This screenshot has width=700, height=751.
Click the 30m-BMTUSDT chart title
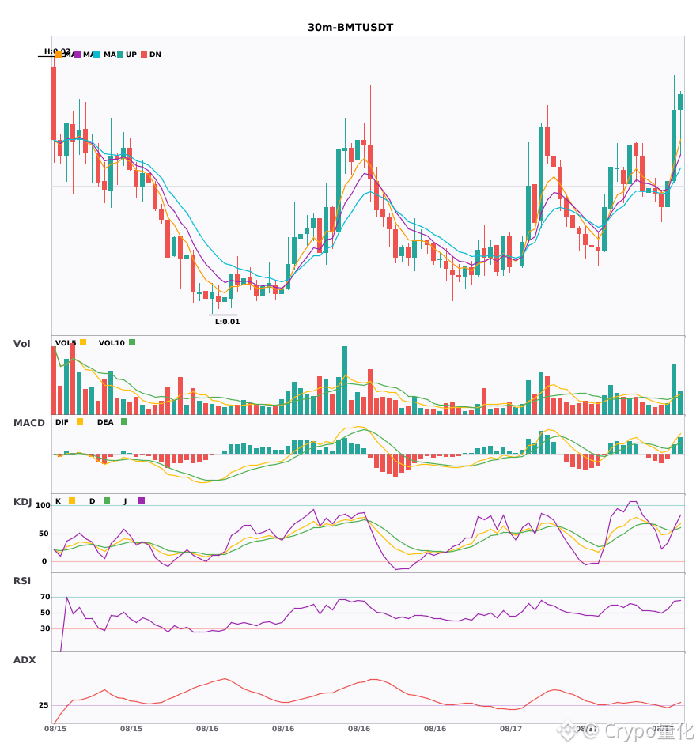350,28
